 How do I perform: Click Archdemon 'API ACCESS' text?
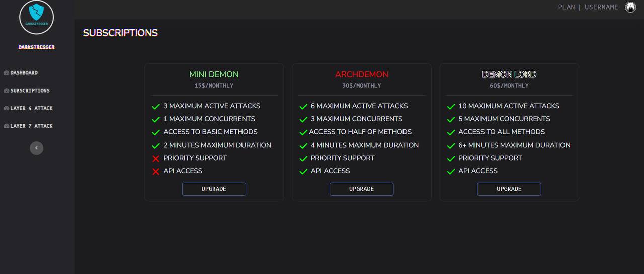click(x=331, y=171)
